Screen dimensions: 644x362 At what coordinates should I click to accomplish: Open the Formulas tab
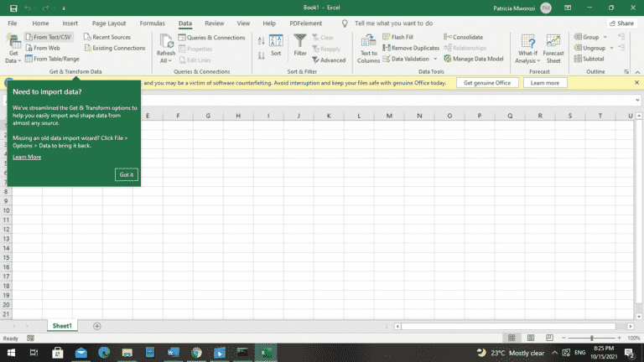click(x=152, y=23)
